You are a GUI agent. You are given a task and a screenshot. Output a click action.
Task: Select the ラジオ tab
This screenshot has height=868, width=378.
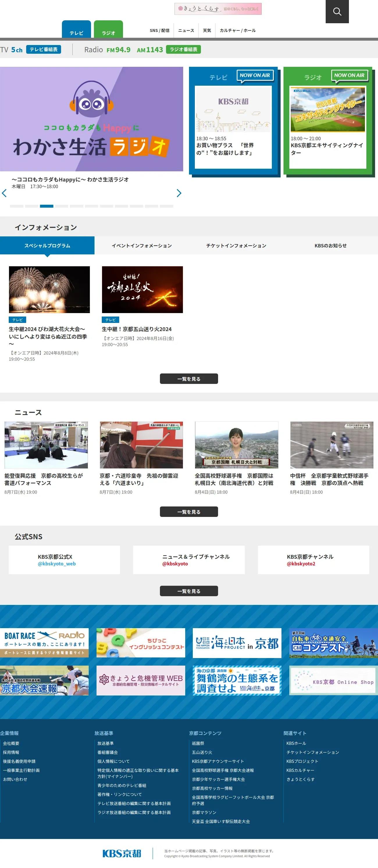tap(108, 29)
